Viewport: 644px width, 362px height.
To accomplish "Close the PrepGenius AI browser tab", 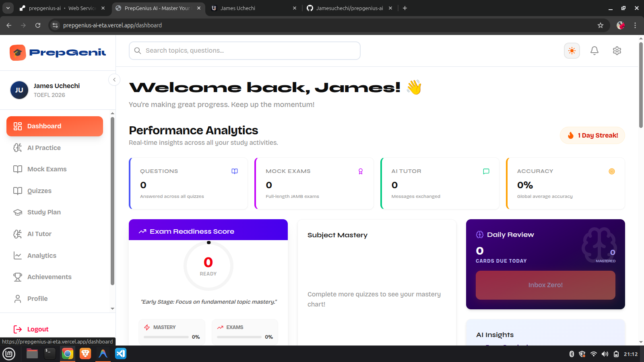I will 199,8.
